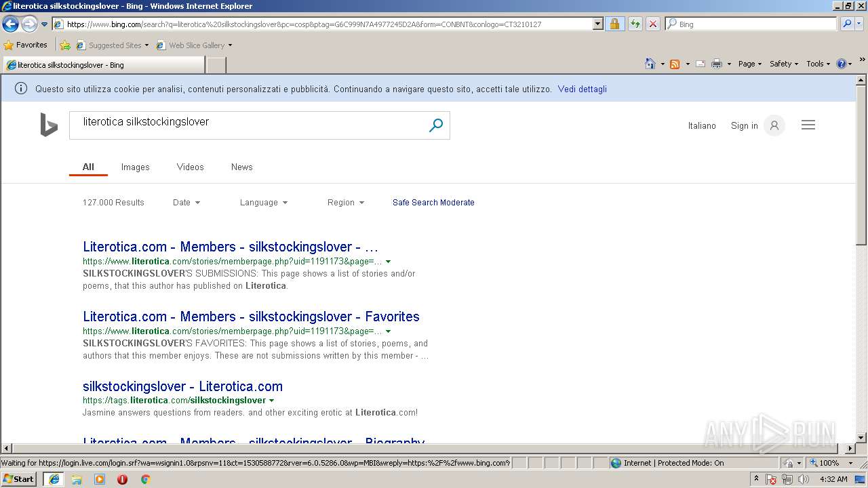This screenshot has height=488, width=868.
Task: Click the Bing search box in IE toolbar
Action: pyautogui.click(x=751, y=24)
